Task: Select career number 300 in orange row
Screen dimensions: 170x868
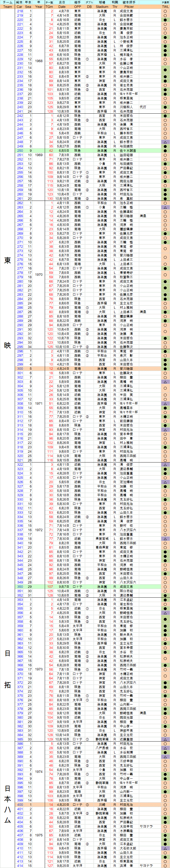Action: [20, 368]
